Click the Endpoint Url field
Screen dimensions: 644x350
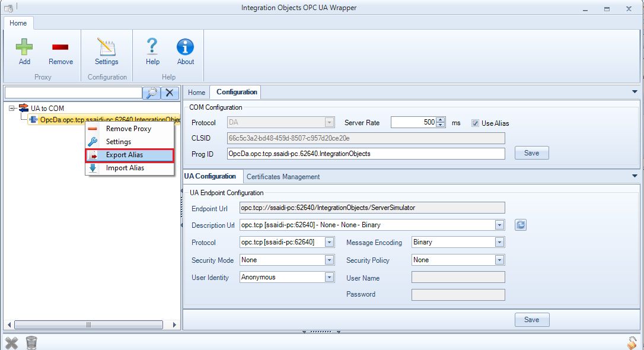(372, 208)
